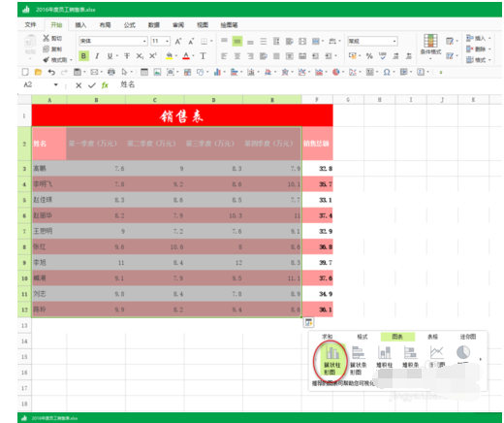Toggle strikethrough formatting

click(127, 56)
